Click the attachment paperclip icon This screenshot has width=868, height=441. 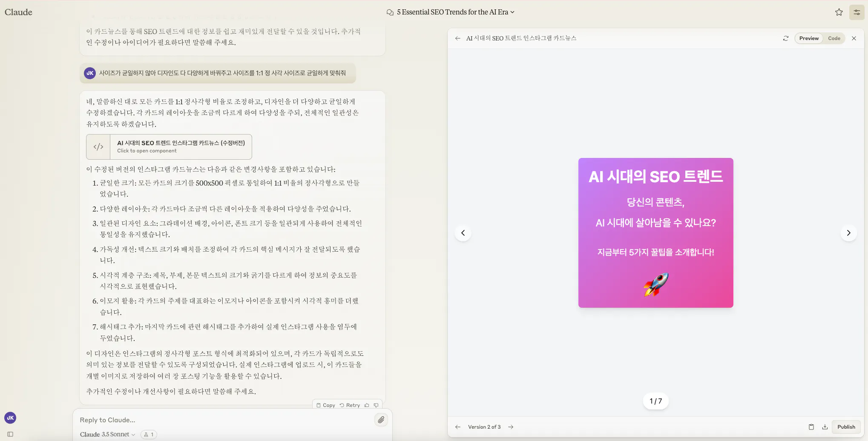[381, 420]
